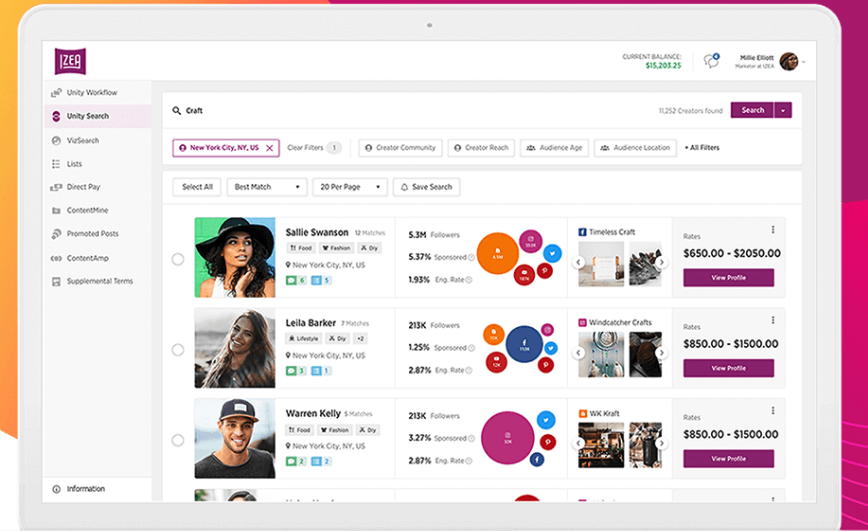Screen dimensions: 868x531
Task: Remove the New York City filter tag
Action: [x=270, y=148]
